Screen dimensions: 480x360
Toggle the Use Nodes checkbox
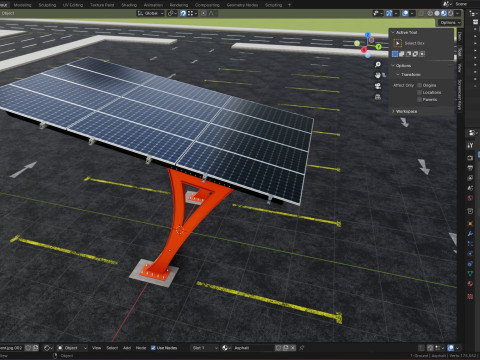pos(153,348)
